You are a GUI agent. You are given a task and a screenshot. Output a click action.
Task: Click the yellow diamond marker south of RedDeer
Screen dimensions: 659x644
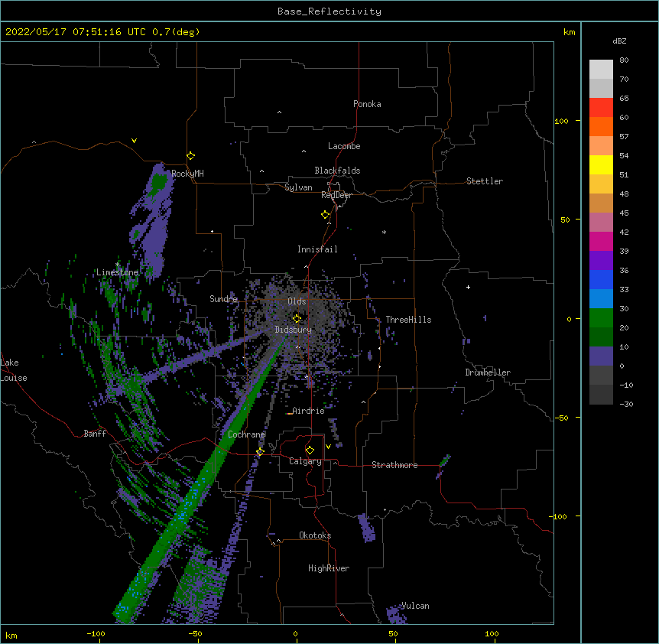pyautogui.click(x=326, y=215)
